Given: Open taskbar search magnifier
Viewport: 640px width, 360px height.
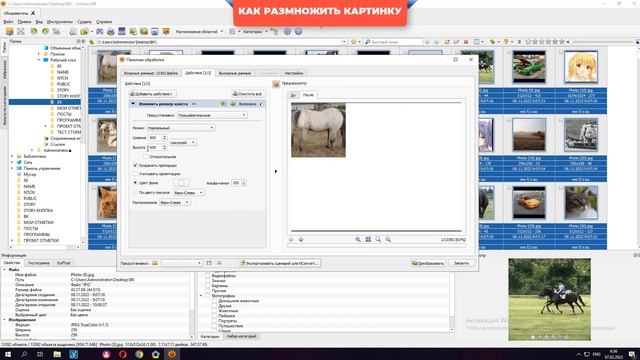Looking at the screenshot, I should pyautogui.click(x=24, y=354).
